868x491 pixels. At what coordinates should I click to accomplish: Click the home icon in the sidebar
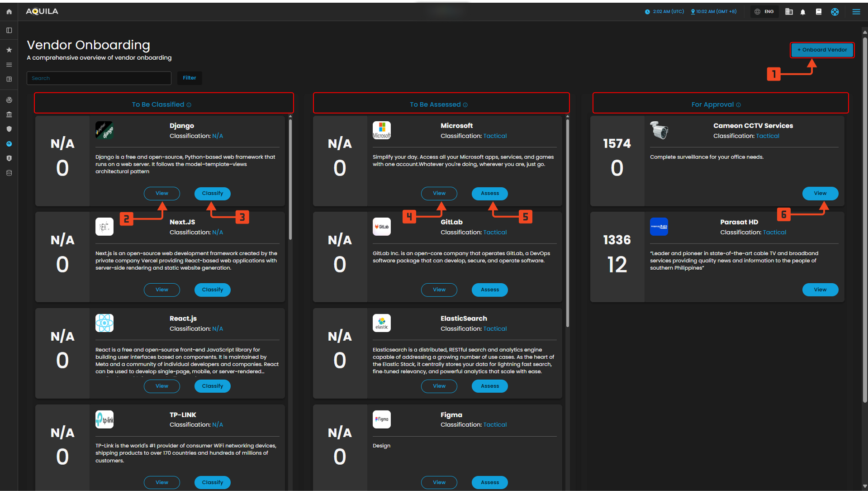pyautogui.click(x=9, y=12)
